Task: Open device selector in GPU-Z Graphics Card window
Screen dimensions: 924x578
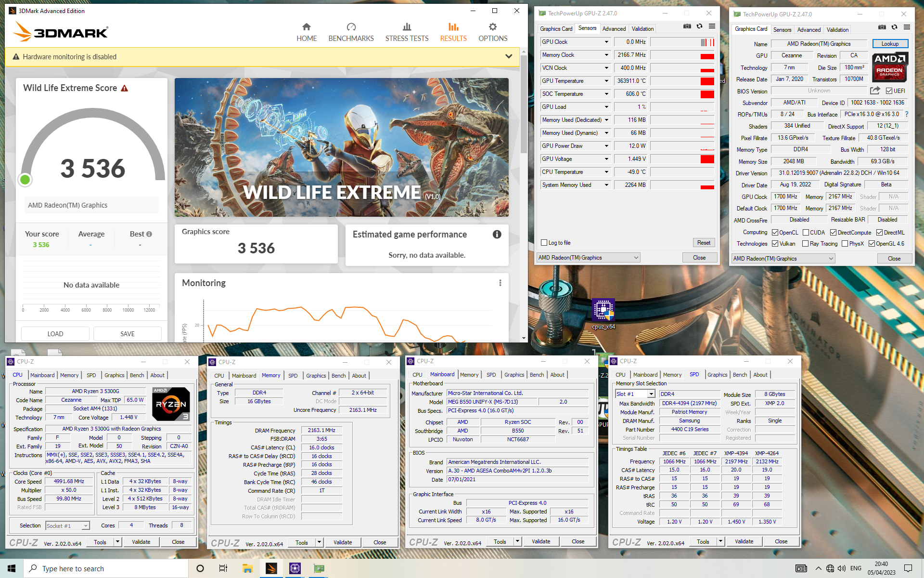Action: [783, 259]
